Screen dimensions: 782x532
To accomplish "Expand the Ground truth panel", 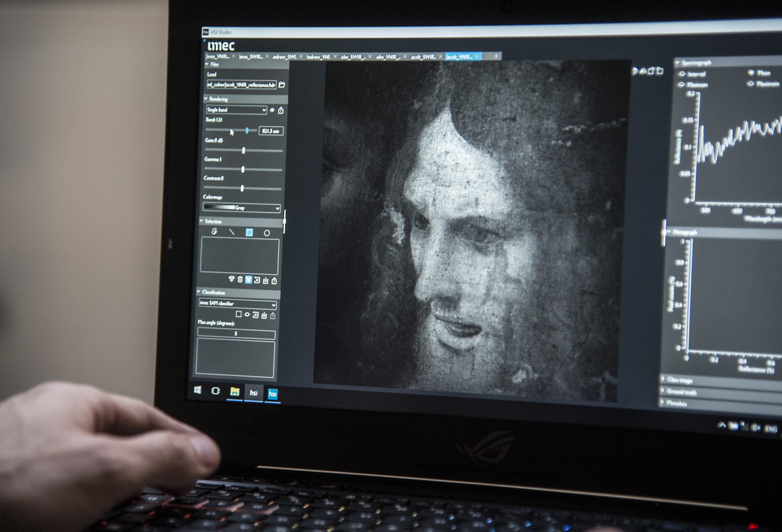I will coord(682,392).
